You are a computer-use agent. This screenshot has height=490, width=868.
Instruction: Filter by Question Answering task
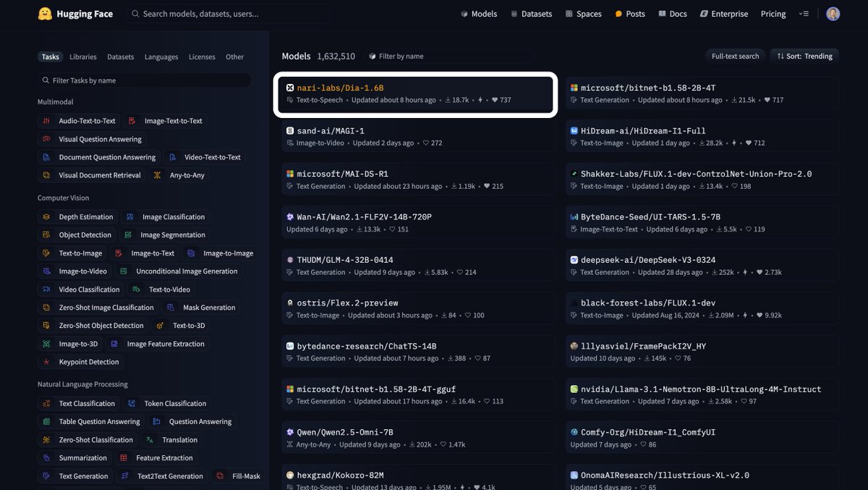pyautogui.click(x=192, y=422)
